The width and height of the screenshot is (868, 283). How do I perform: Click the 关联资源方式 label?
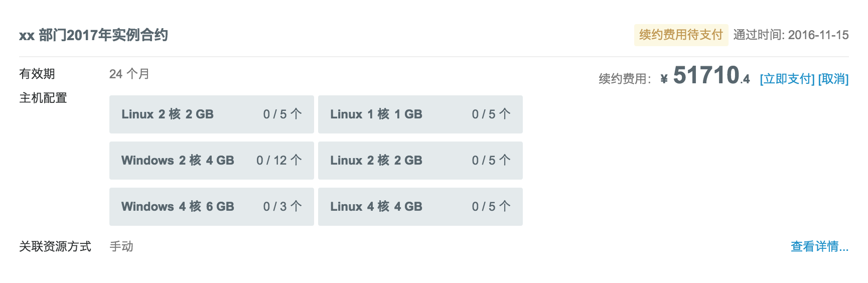pyautogui.click(x=55, y=246)
